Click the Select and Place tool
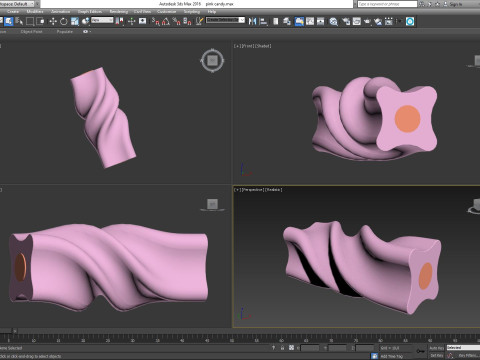The width and height of the screenshot is (480, 360). coord(85,21)
